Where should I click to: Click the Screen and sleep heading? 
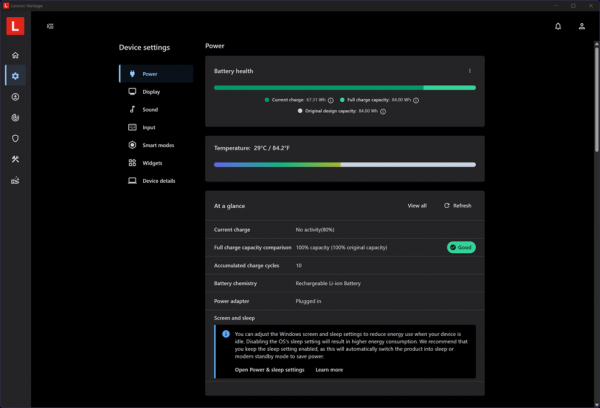234,318
